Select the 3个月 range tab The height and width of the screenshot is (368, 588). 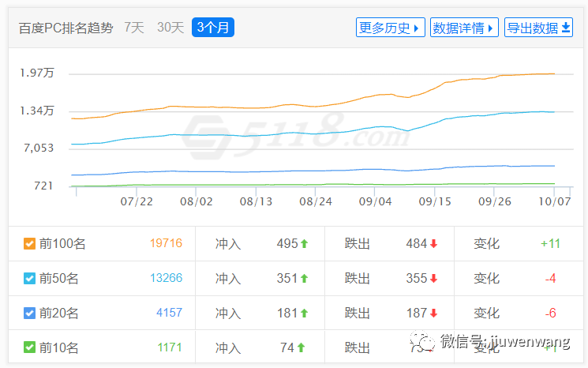point(213,28)
